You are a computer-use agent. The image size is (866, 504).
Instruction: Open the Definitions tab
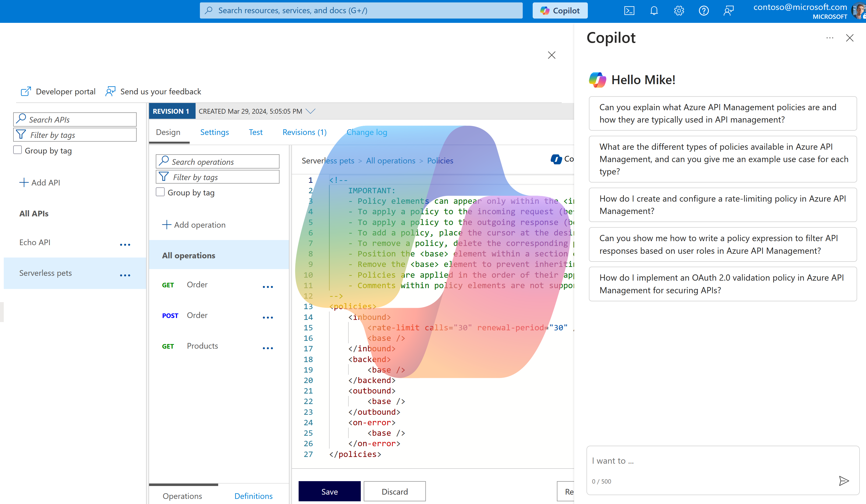[253, 496]
